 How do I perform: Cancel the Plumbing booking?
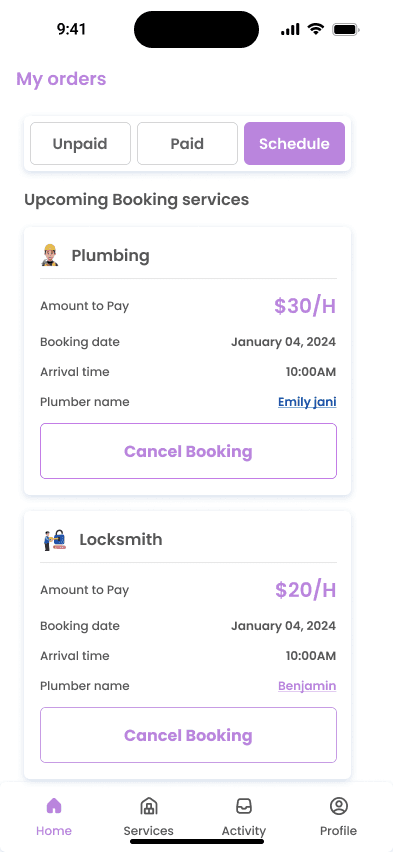click(188, 451)
